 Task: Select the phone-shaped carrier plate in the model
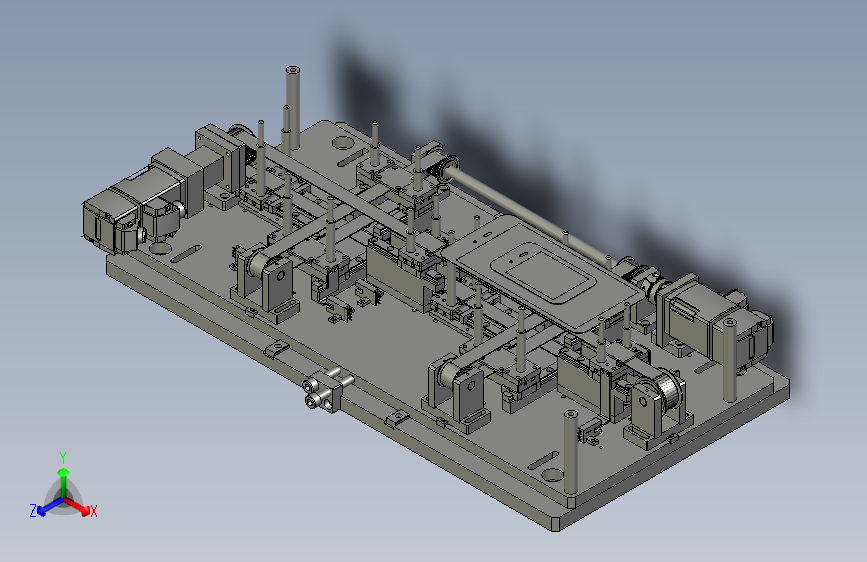(x=544, y=273)
